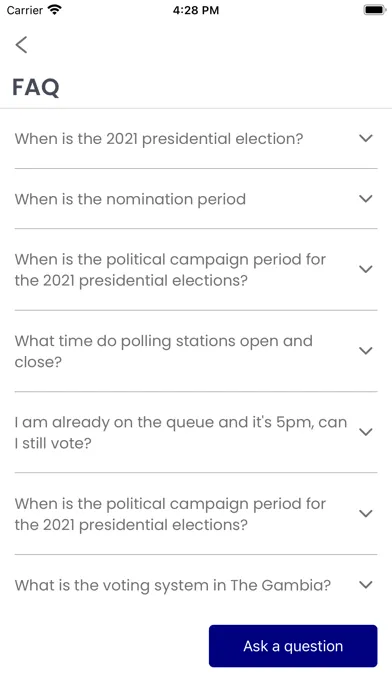Tap the Wi-Fi icon in status bar
This screenshot has width=392, height=696.
click(x=55, y=10)
